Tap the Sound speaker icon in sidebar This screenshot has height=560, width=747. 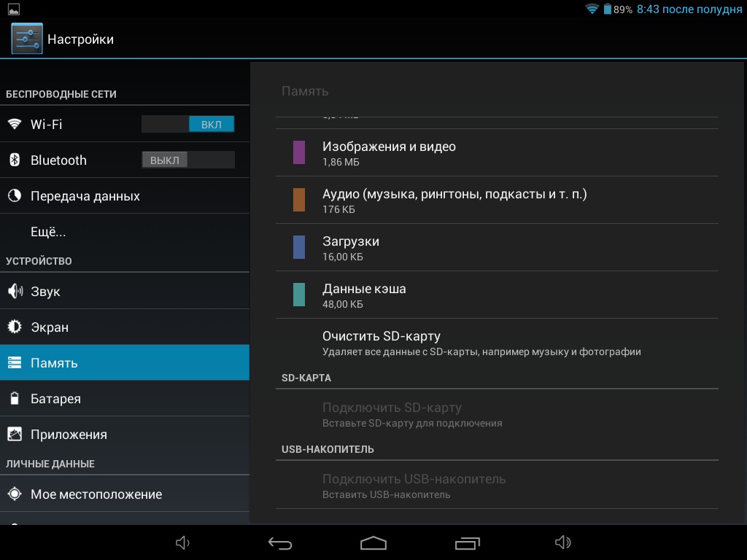pos(15,292)
